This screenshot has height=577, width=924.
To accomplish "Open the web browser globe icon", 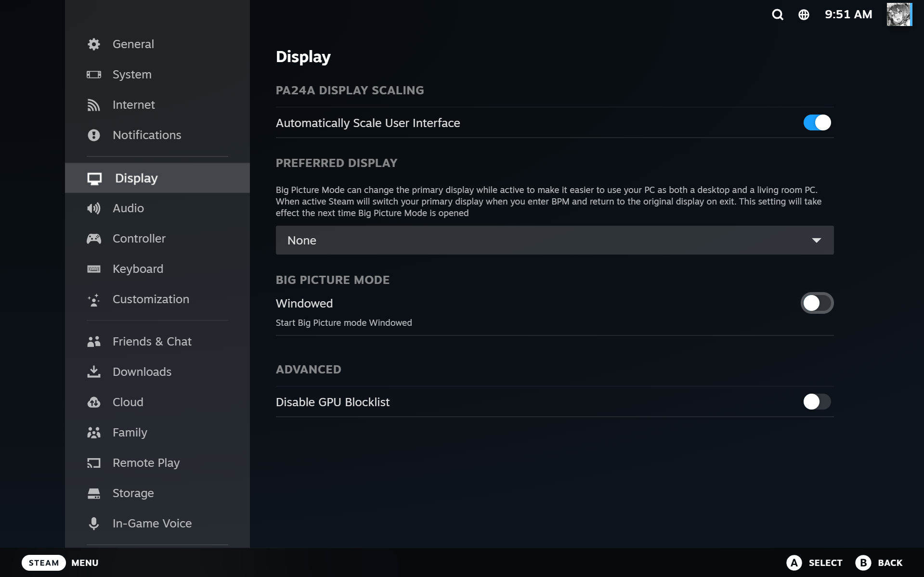I will [804, 15].
